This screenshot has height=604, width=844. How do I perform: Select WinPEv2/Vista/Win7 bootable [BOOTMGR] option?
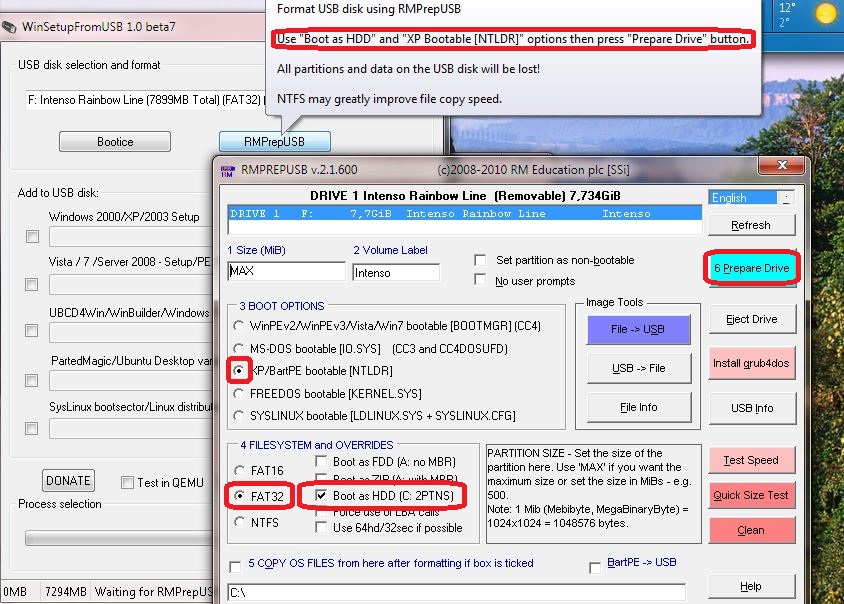pos(238,326)
